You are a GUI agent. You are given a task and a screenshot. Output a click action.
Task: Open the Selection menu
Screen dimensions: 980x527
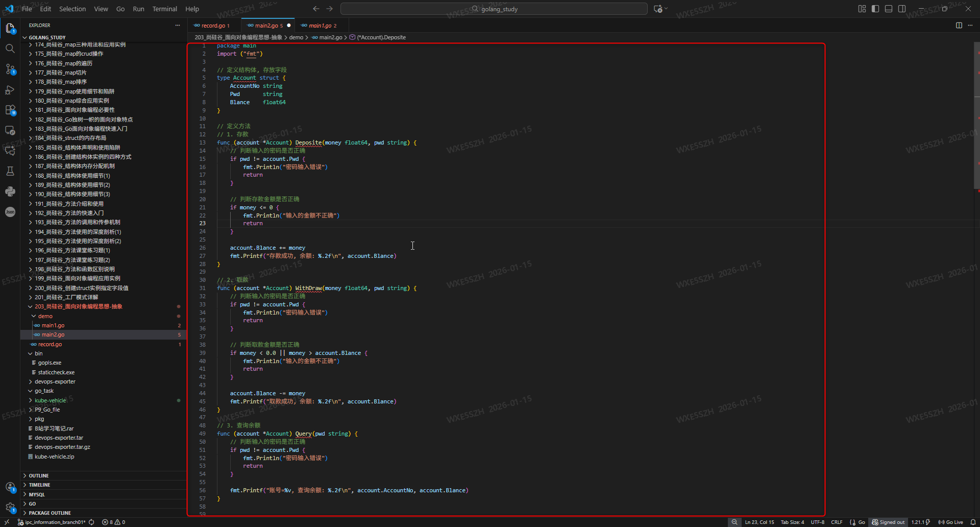[72, 9]
